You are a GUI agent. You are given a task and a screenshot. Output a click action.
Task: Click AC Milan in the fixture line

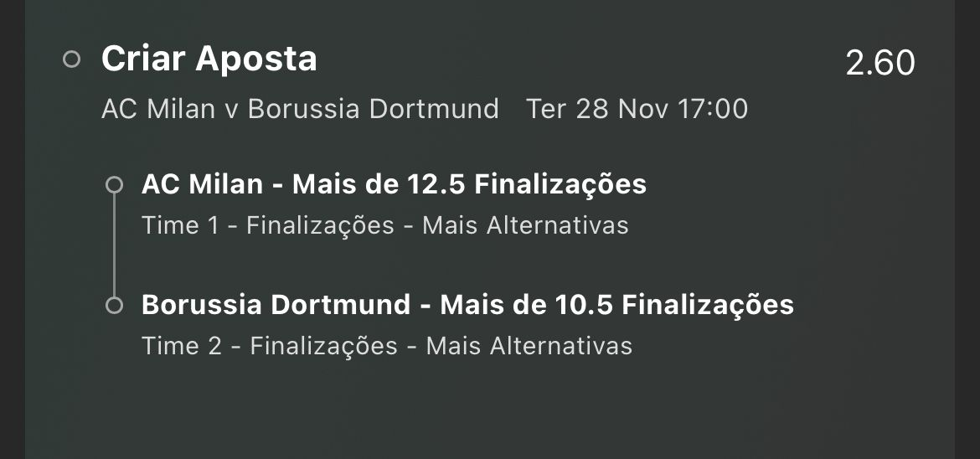(158, 109)
